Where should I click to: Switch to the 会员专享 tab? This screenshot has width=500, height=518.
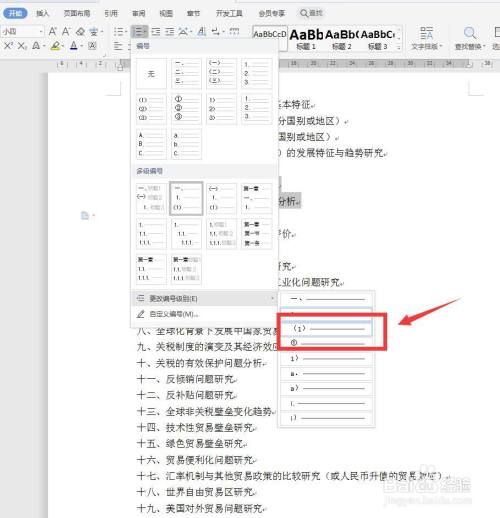[272, 13]
